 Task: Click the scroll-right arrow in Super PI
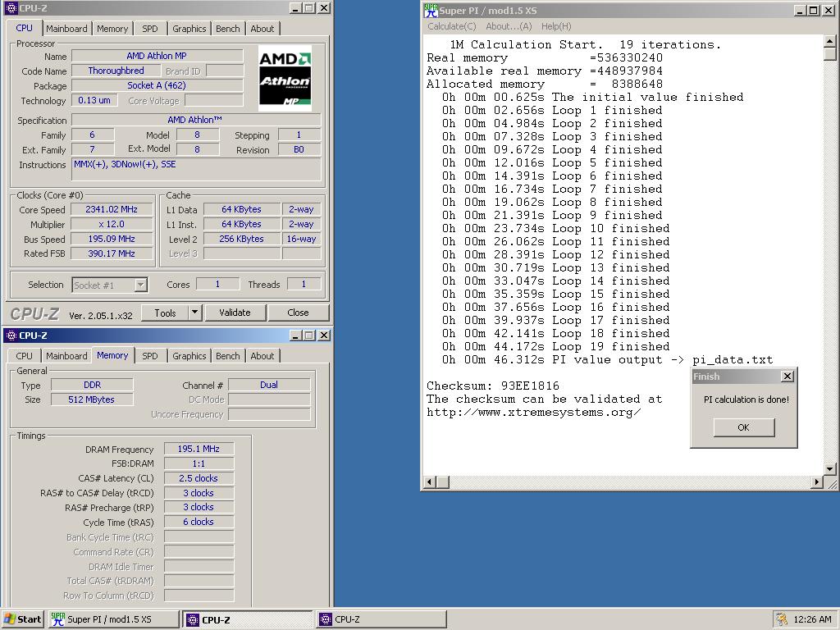[816, 482]
